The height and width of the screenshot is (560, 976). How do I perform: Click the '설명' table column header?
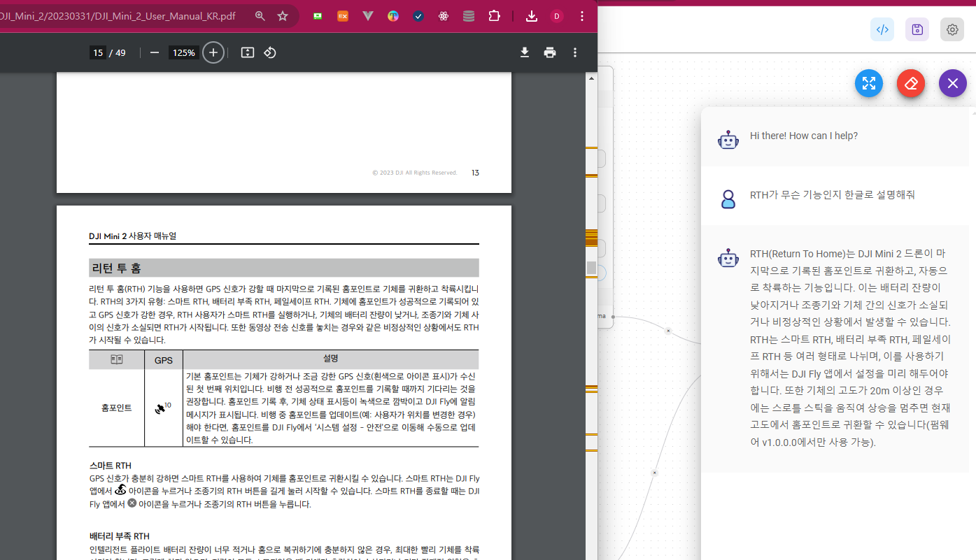330,358
